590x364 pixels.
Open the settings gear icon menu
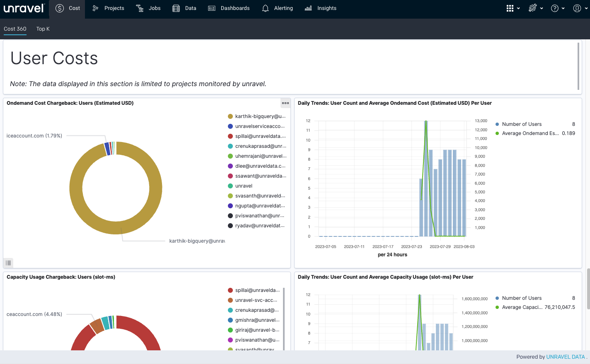point(533,8)
